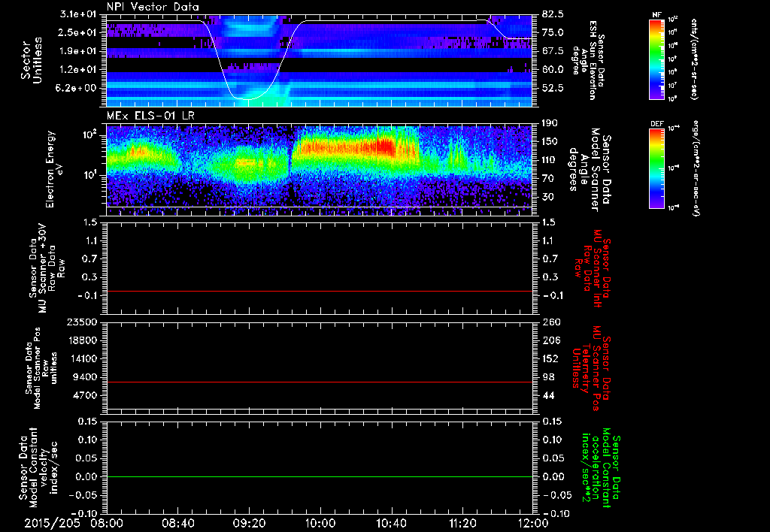Click the 206 telemetry position tick
The height and width of the screenshot is (532, 770).
tap(550, 340)
